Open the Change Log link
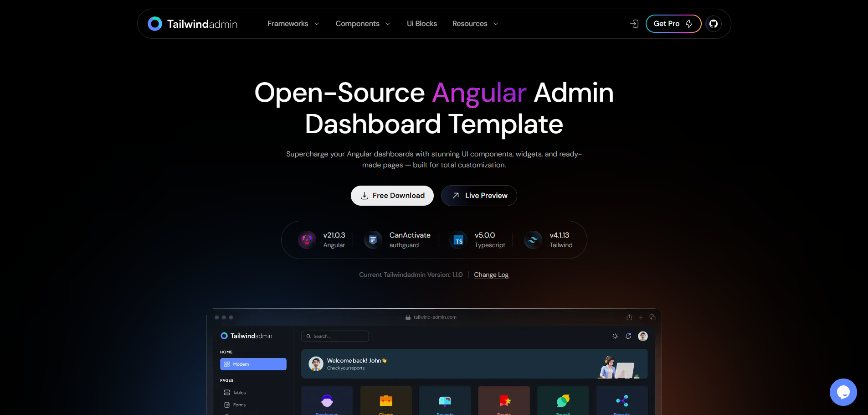 pyautogui.click(x=491, y=275)
